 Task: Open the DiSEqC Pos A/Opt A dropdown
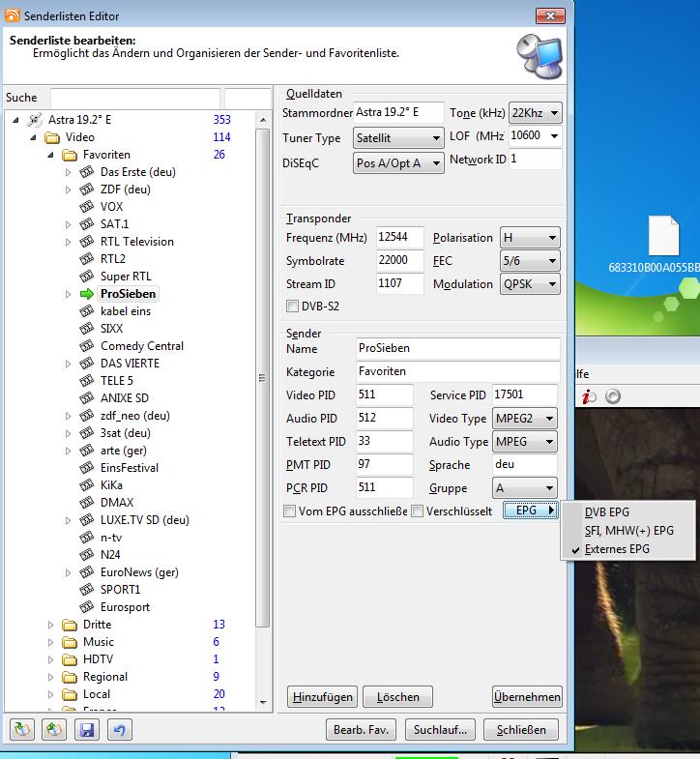398,163
